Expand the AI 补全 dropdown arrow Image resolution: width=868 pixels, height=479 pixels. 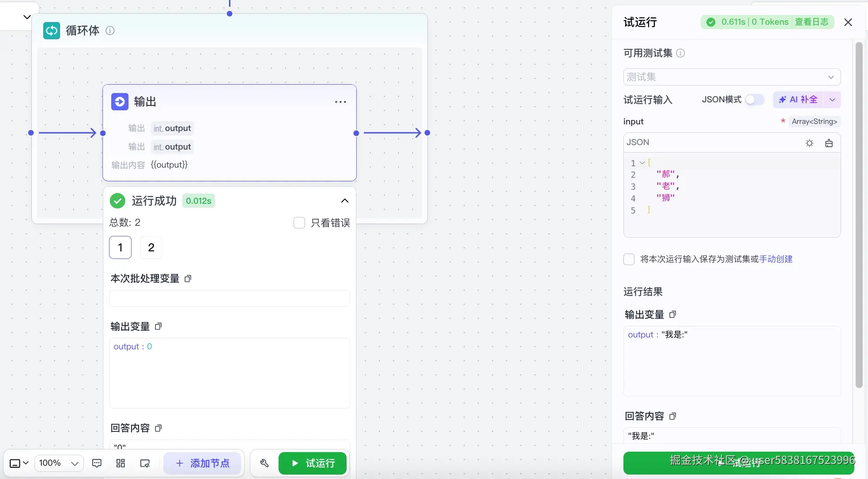(832, 100)
